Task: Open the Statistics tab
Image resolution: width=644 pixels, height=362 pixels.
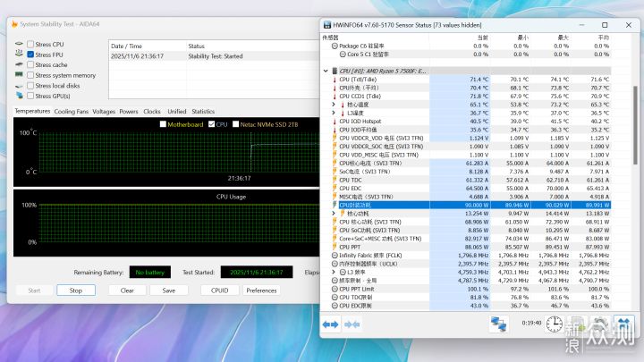Action: coord(203,111)
